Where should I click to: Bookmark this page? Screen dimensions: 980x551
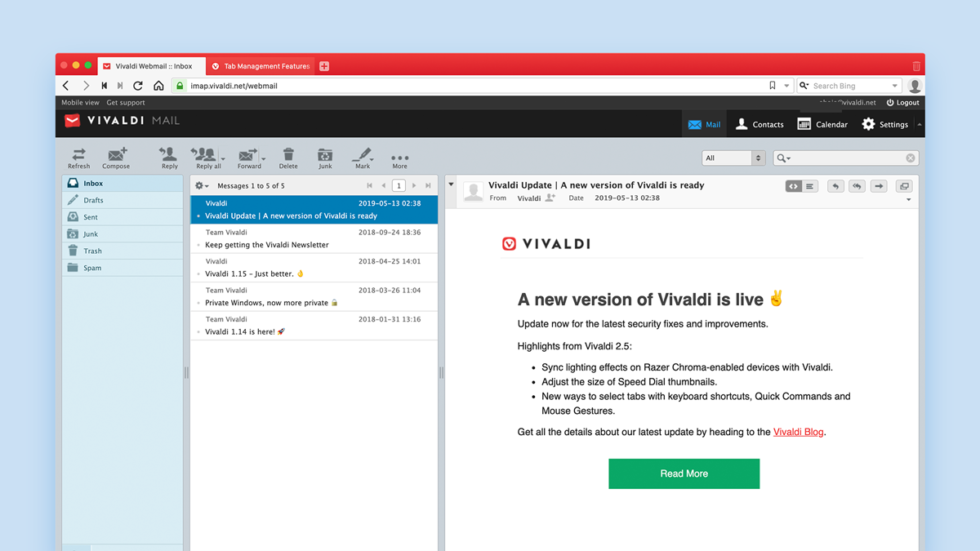tap(772, 86)
